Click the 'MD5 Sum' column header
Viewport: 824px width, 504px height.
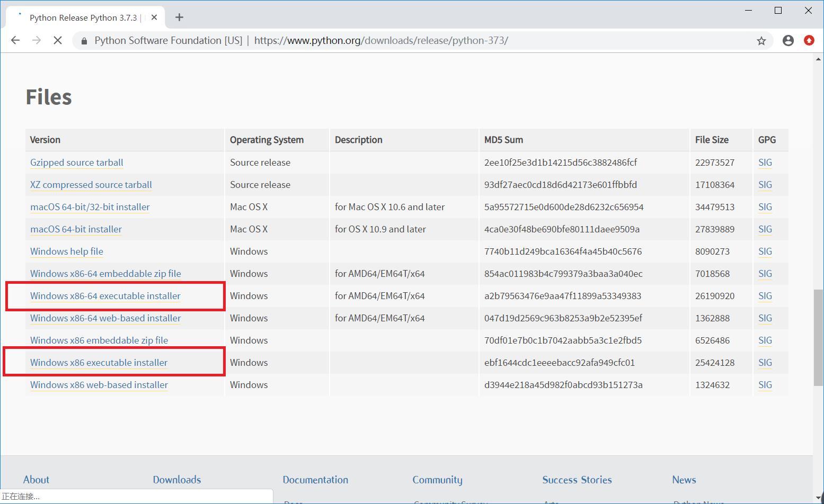(x=503, y=140)
